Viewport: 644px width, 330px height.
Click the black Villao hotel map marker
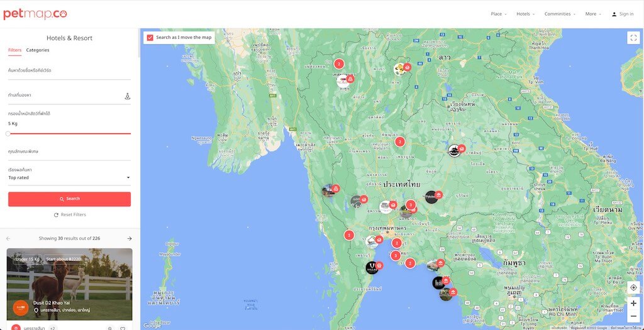coord(372,268)
